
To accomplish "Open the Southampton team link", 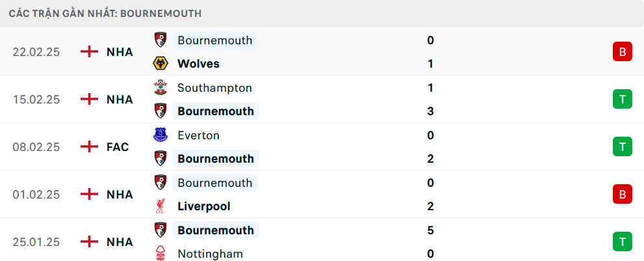I will [x=214, y=88].
